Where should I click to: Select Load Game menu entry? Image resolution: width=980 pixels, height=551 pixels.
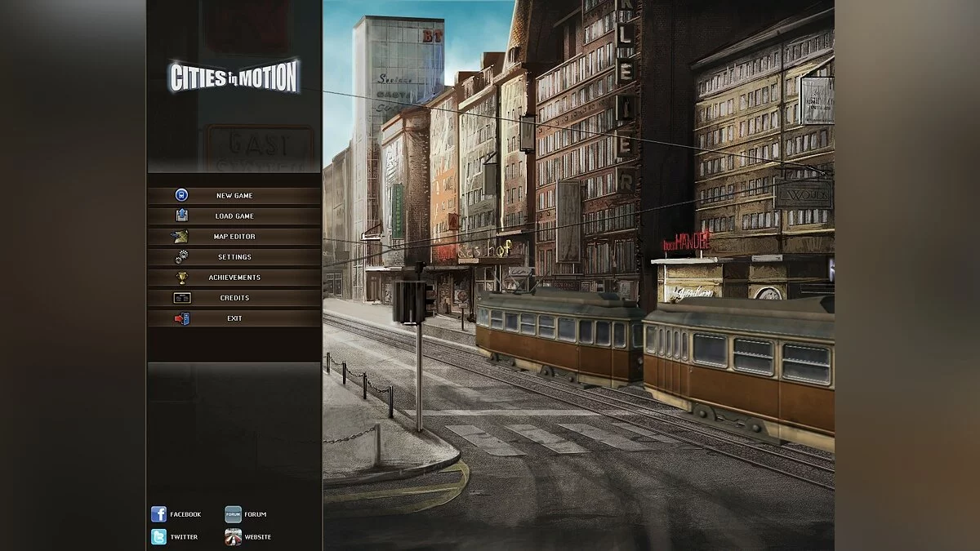(x=234, y=216)
